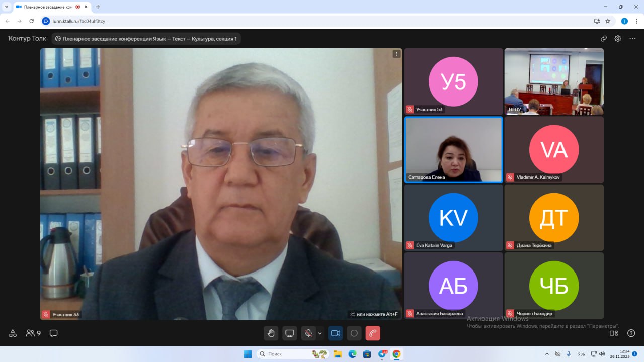The width and height of the screenshot is (644, 362).
Task: Leave the call with red hang-up button
Action: pyautogui.click(x=373, y=333)
